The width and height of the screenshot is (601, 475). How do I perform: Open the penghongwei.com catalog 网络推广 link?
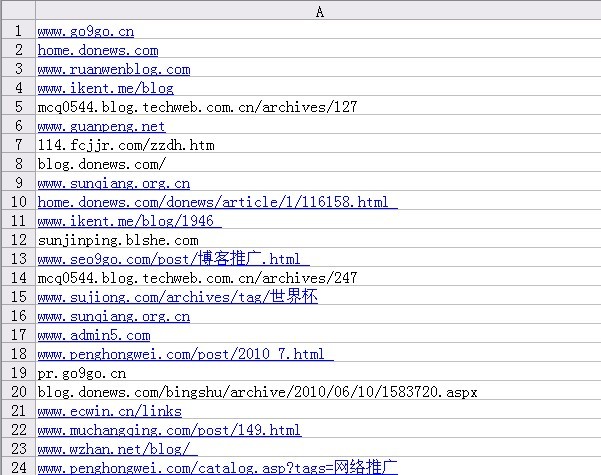[218, 468]
